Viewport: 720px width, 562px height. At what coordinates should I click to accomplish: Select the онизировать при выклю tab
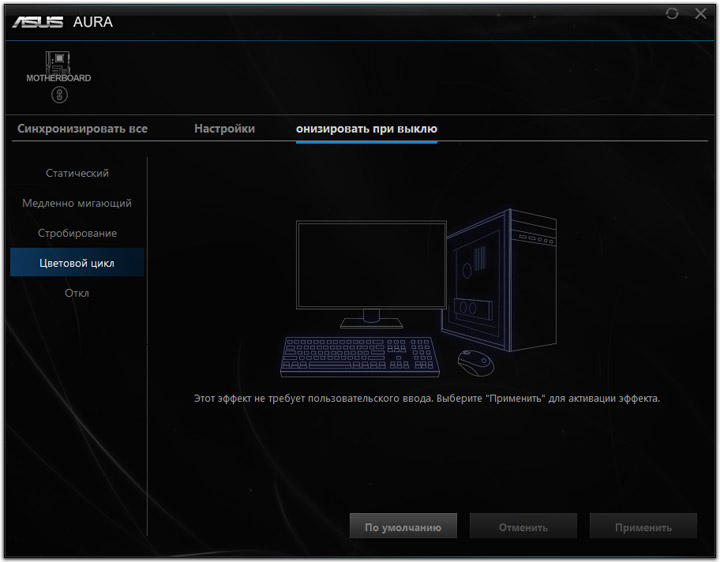coord(366,129)
